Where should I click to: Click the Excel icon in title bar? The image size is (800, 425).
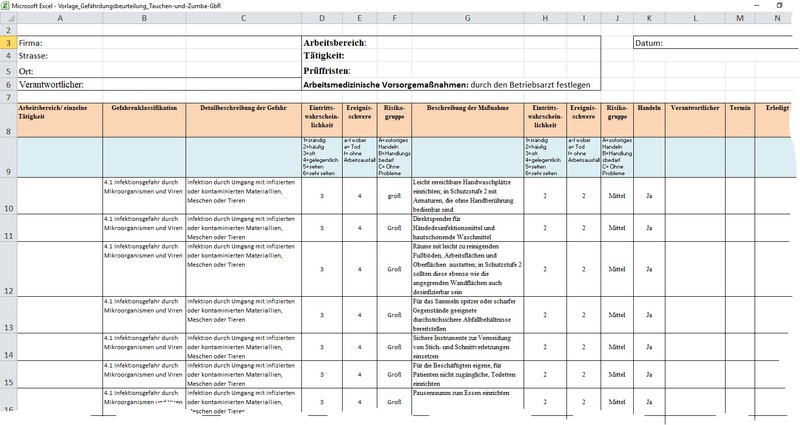point(7,6)
